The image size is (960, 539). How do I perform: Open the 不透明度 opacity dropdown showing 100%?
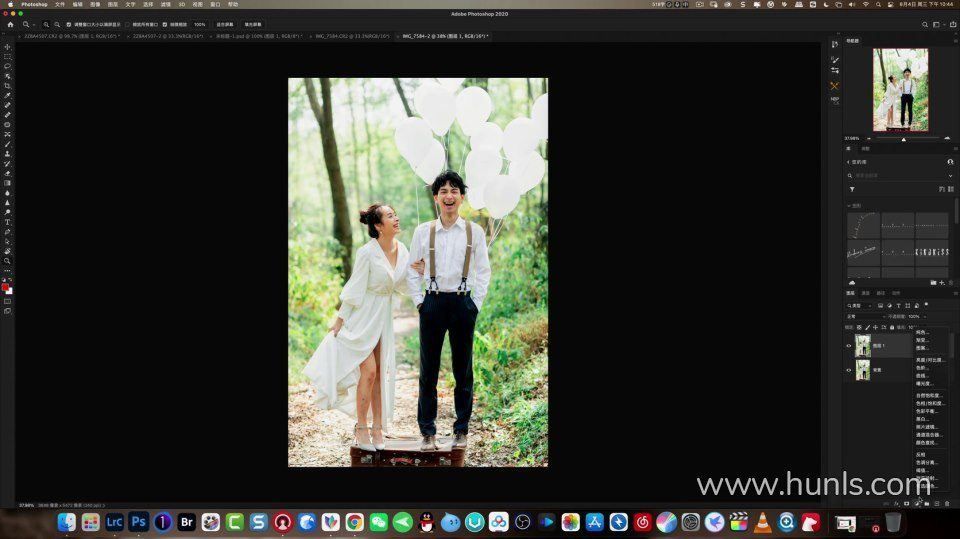[916, 316]
